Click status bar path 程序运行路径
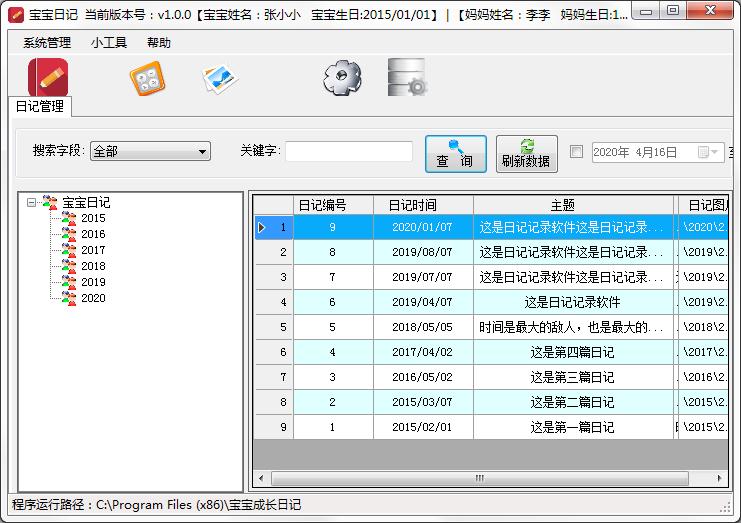 pos(156,505)
